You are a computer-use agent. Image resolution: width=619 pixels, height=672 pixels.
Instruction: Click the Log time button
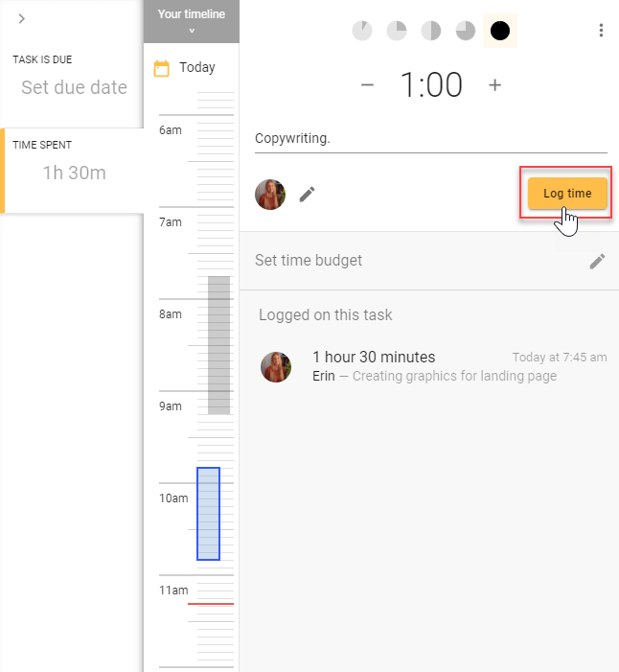pos(567,194)
